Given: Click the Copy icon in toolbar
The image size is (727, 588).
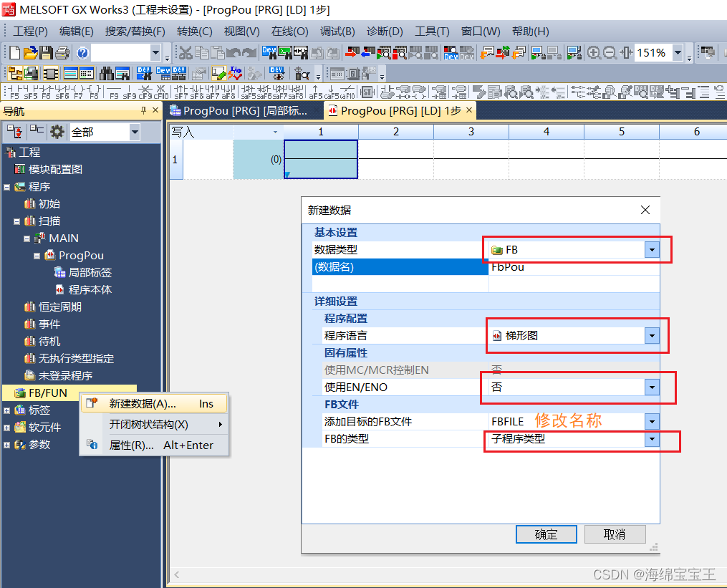Looking at the screenshot, I should (x=202, y=52).
